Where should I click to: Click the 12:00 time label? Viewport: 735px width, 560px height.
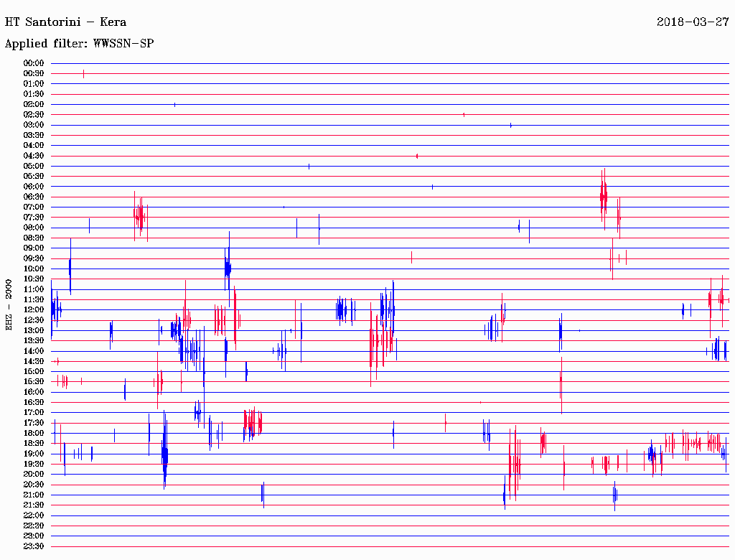pyautogui.click(x=34, y=309)
